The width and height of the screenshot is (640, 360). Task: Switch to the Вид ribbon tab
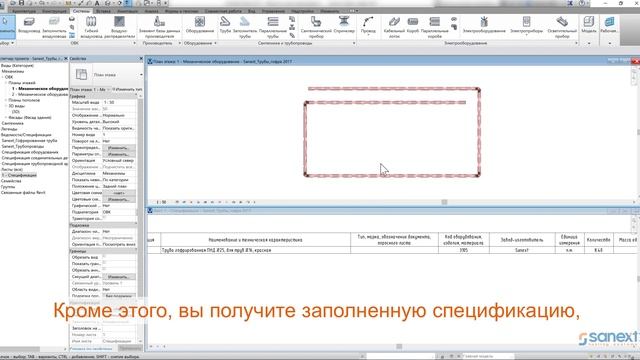click(251, 11)
